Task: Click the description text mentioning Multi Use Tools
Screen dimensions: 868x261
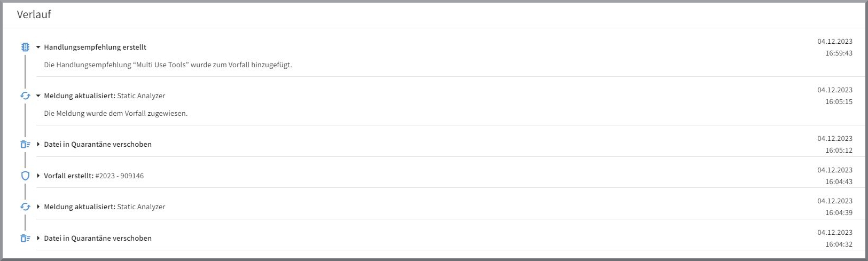Action: 168,65
